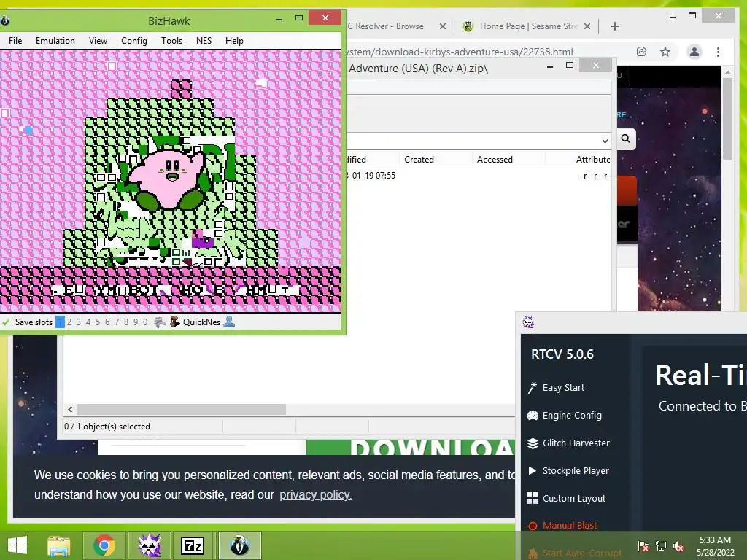Click the Chrome page vertical scrollbar

(x=727, y=119)
